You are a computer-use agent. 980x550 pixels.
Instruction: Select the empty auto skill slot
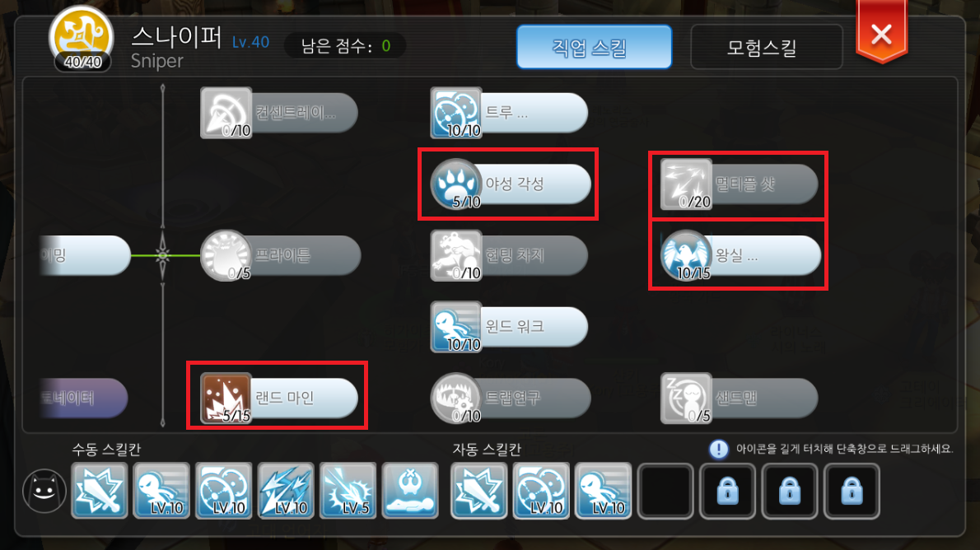tap(665, 492)
